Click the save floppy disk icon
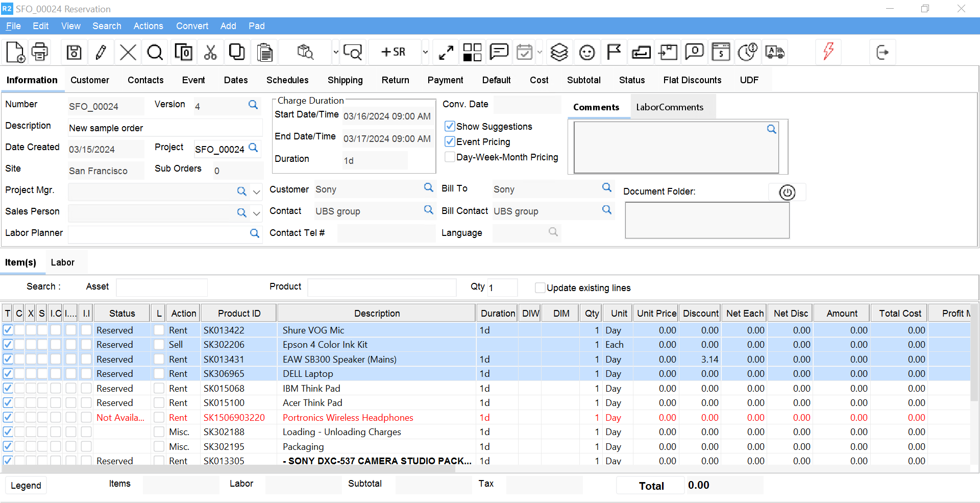Image resolution: width=980 pixels, height=503 pixels. (x=74, y=52)
